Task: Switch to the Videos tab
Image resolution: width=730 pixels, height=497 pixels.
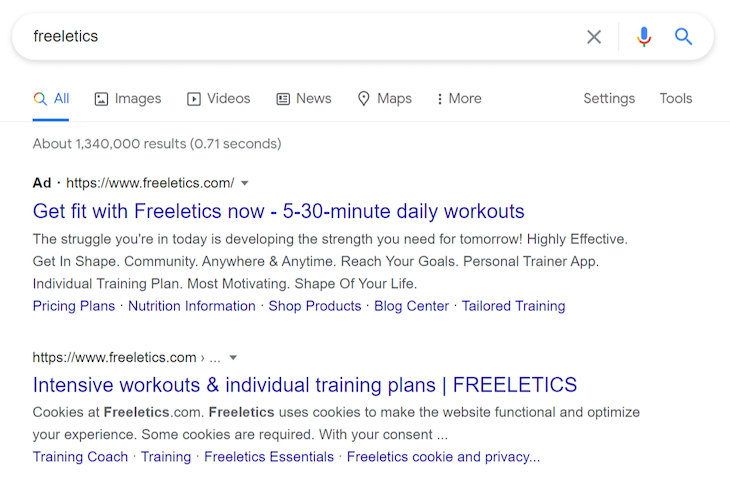Action: pos(219,99)
